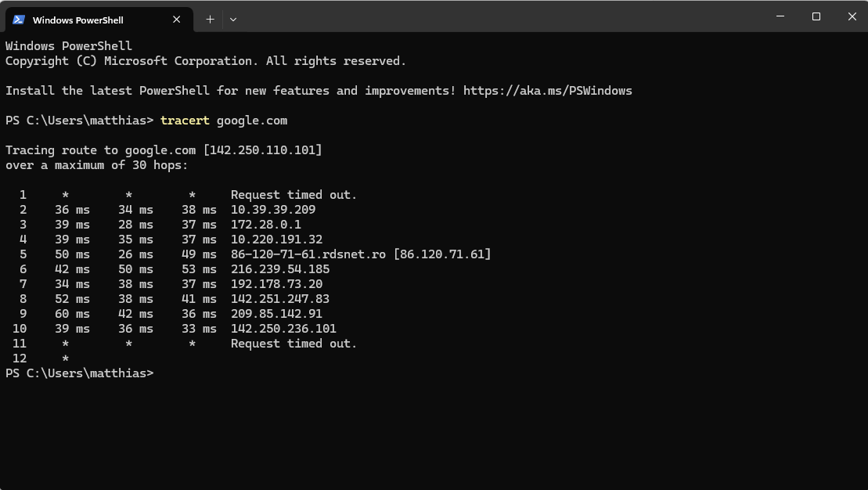The height and width of the screenshot is (490, 868).
Task: Click the google.com argument in the command
Action: pos(252,121)
